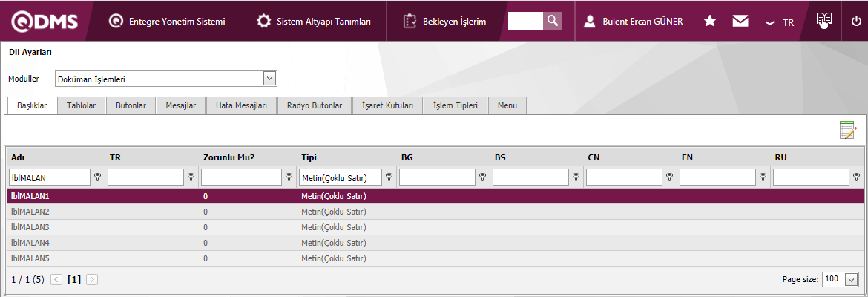Go to next page arrow button
The image size is (868, 297).
[x=92, y=280]
